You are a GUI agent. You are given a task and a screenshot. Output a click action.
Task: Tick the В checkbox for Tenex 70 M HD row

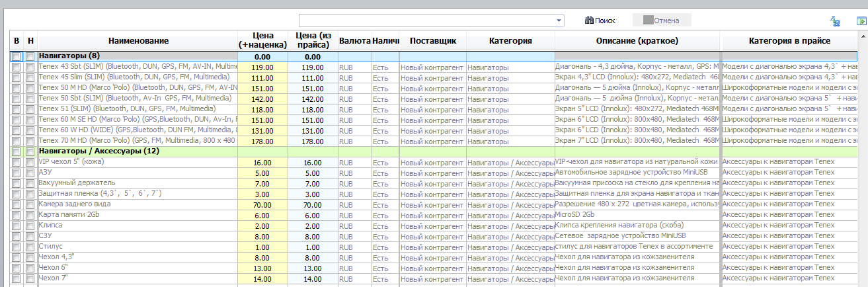pyautogui.click(x=16, y=141)
